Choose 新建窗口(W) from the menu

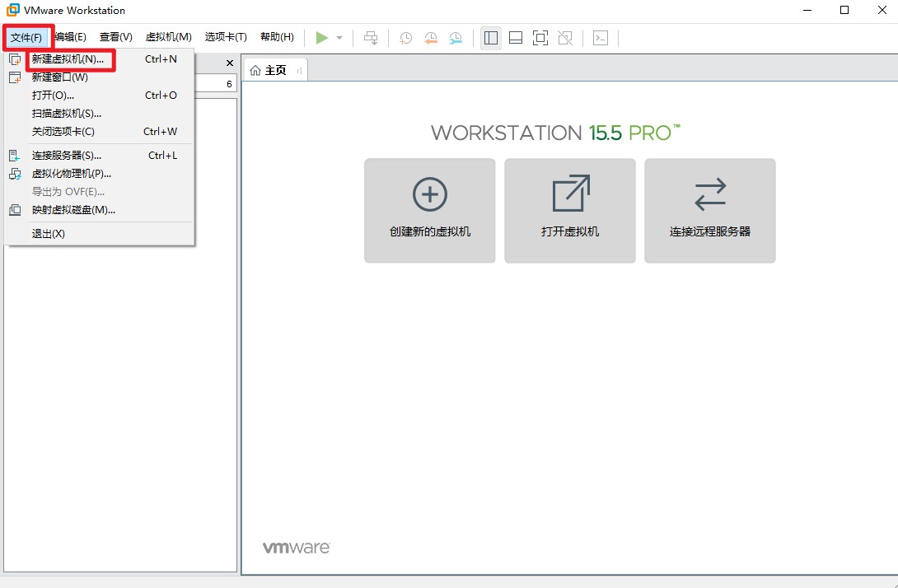tap(99, 77)
